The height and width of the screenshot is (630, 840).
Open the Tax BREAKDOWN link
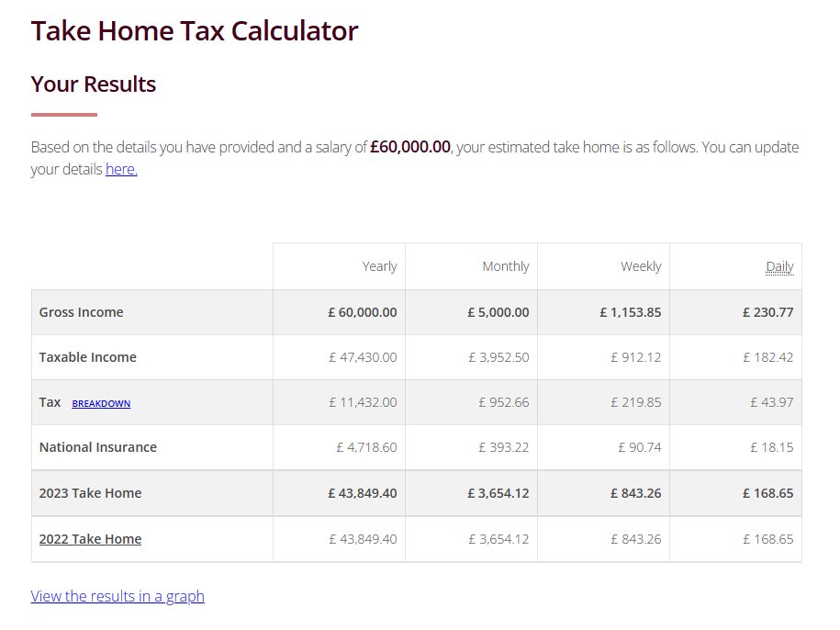(101, 404)
